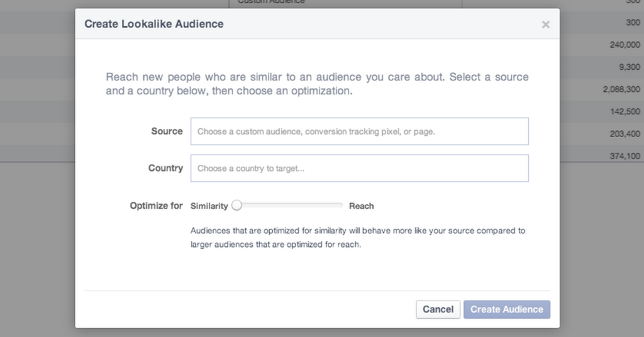Screen dimensions: 644x337
Task: Click the Country field label
Action: tap(165, 168)
